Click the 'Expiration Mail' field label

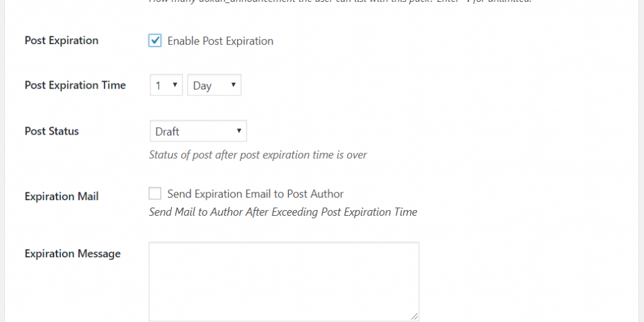[62, 196]
